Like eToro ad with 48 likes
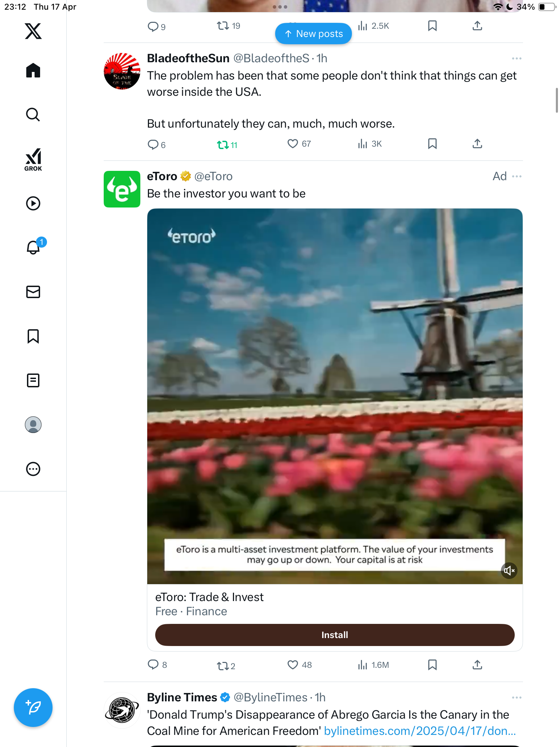Viewport: 560px width, 747px height. (x=300, y=665)
